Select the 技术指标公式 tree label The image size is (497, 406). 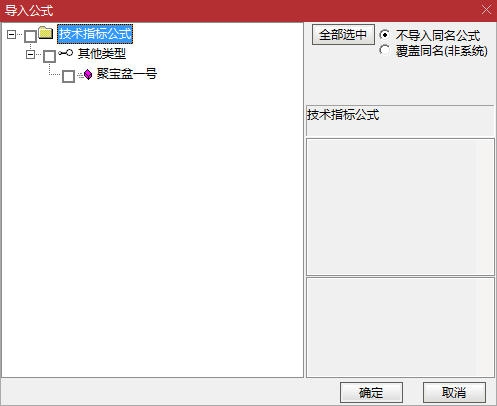point(95,34)
